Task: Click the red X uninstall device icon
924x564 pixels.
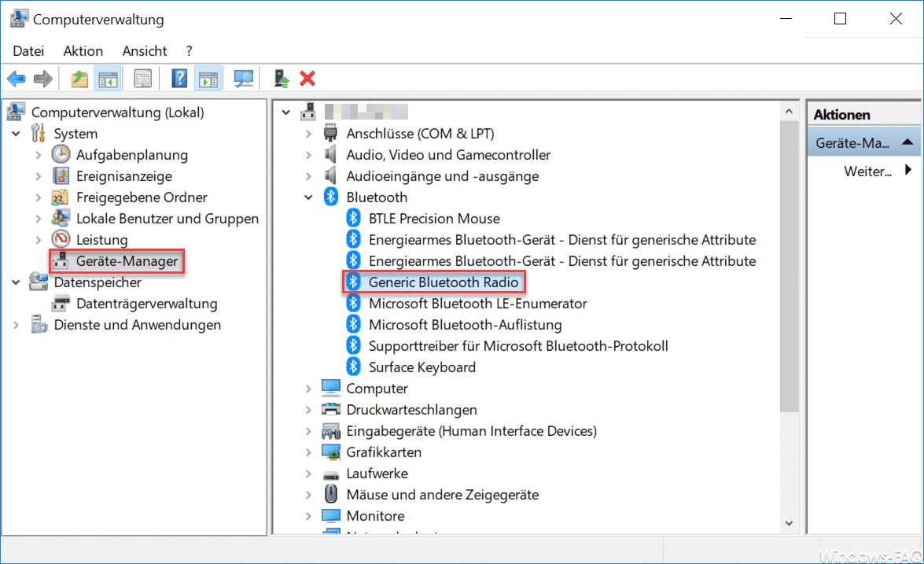Action: tap(307, 79)
